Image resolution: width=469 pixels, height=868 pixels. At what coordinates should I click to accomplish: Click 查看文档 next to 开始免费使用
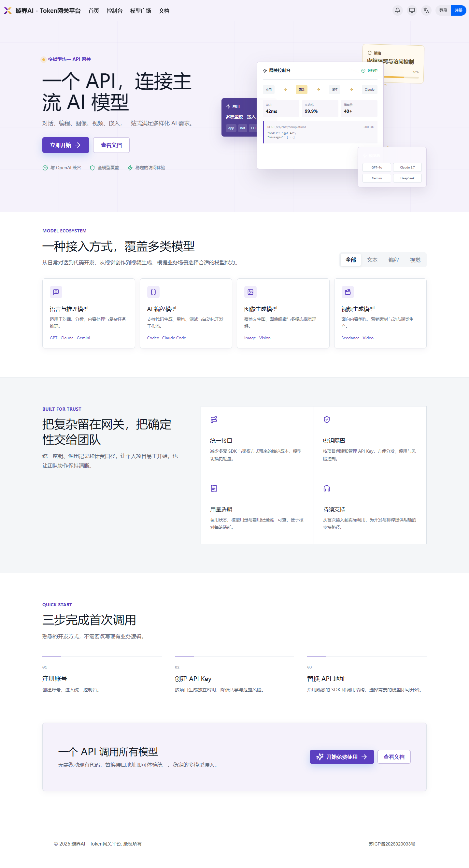[x=394, y=757]
